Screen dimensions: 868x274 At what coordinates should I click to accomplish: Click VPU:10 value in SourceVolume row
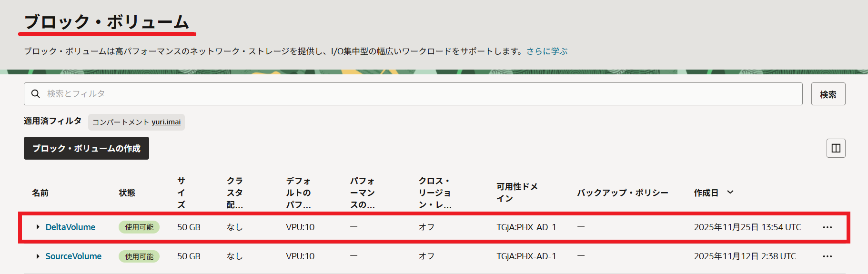[x=300, y=256]
